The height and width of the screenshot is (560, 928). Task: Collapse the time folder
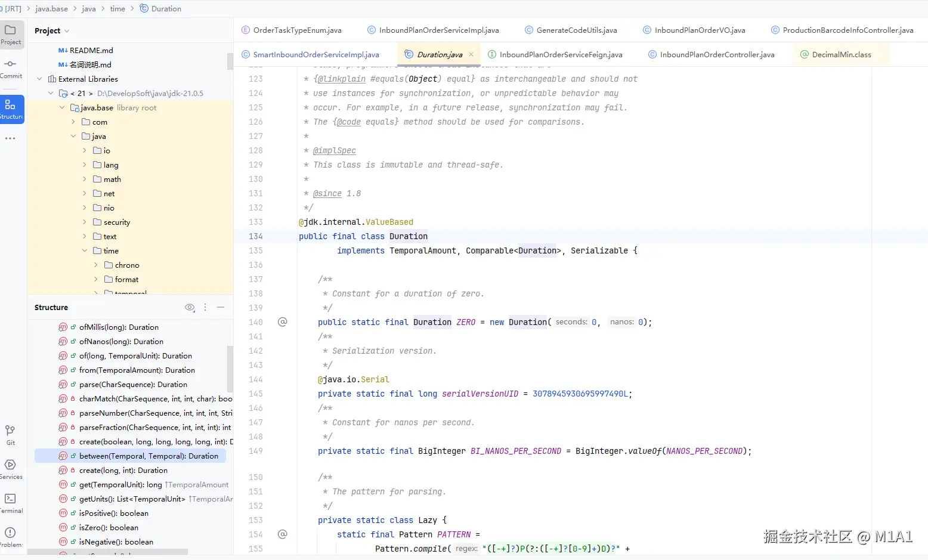[x=85, y=251]
